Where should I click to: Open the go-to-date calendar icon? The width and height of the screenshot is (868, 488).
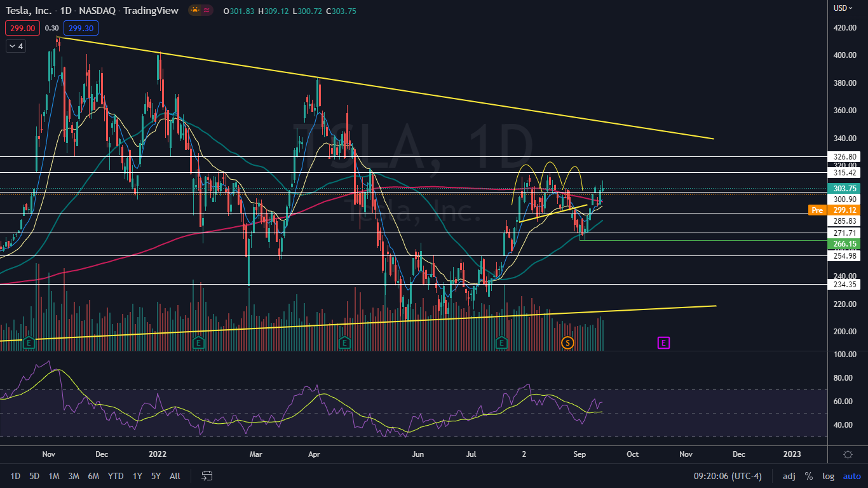point(207,476)
